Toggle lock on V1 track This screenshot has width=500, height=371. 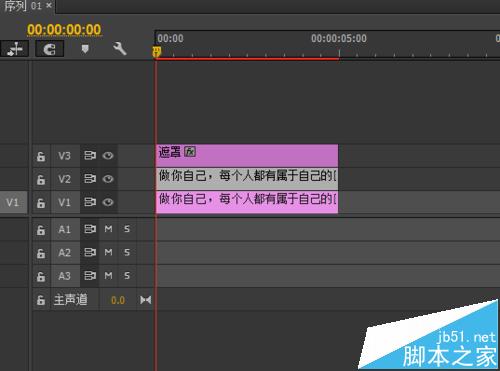coord(41,203)
